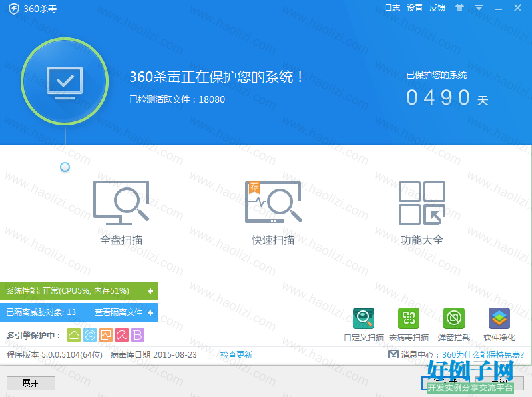This screenshot has height=397, width=532.
Task: Click the 系统性能: 正常 status text
Action: click(68, 291)
